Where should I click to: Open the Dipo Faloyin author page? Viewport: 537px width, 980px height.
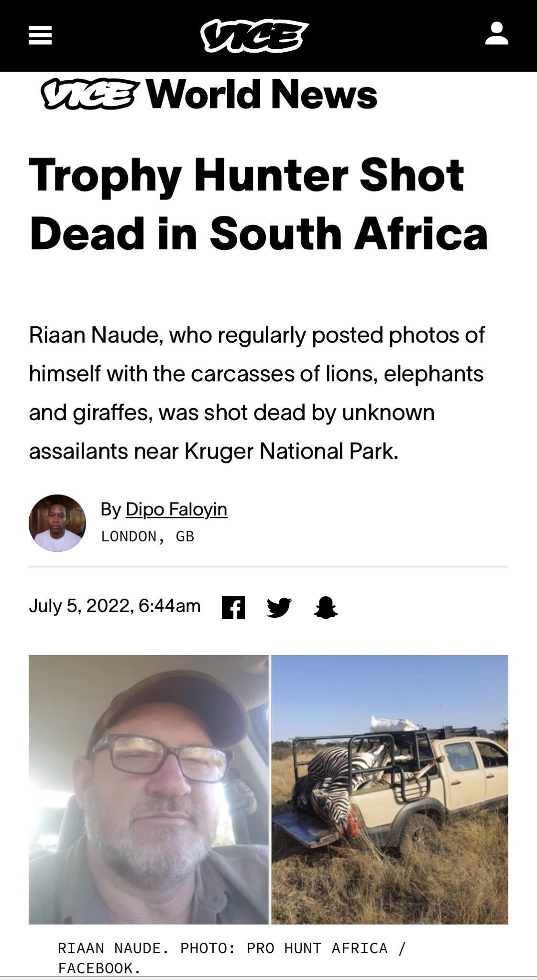176,510
